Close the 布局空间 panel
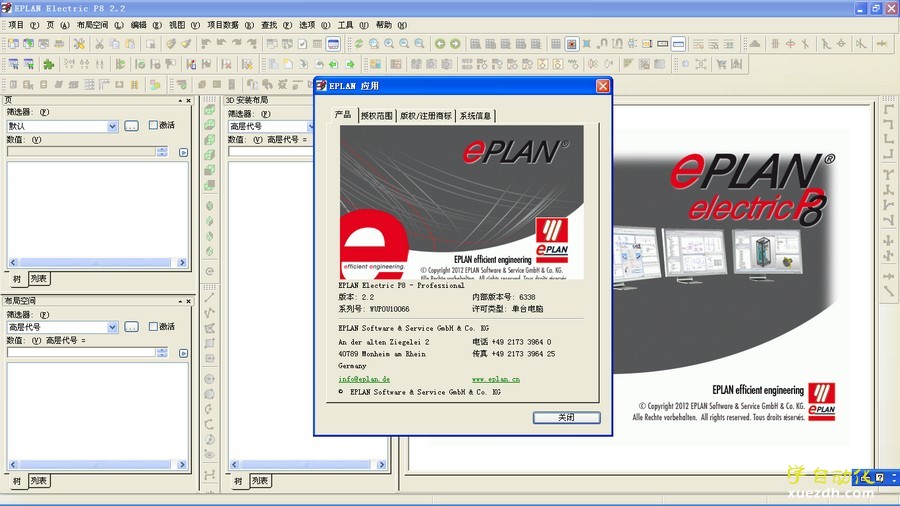Image resolution: width=900 pixels, height=506 pixels. pos(188,301)
